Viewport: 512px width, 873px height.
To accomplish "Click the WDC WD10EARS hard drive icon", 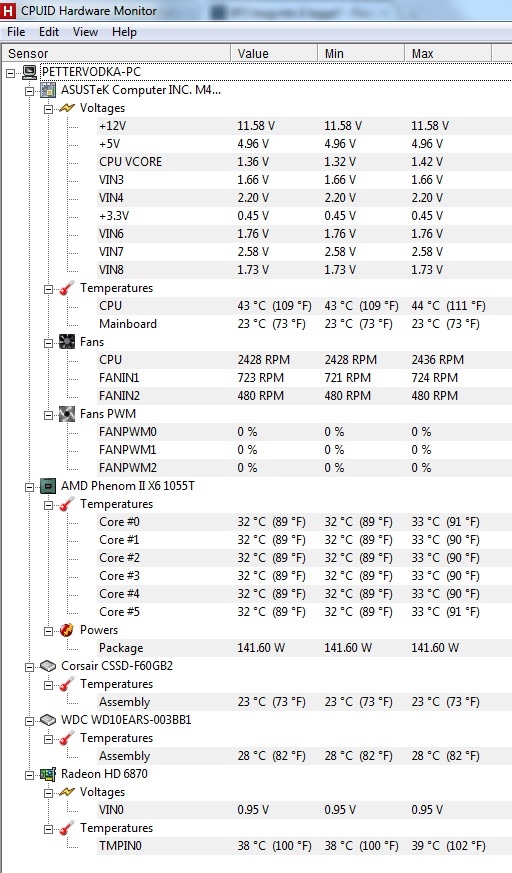I will [48, 720].
